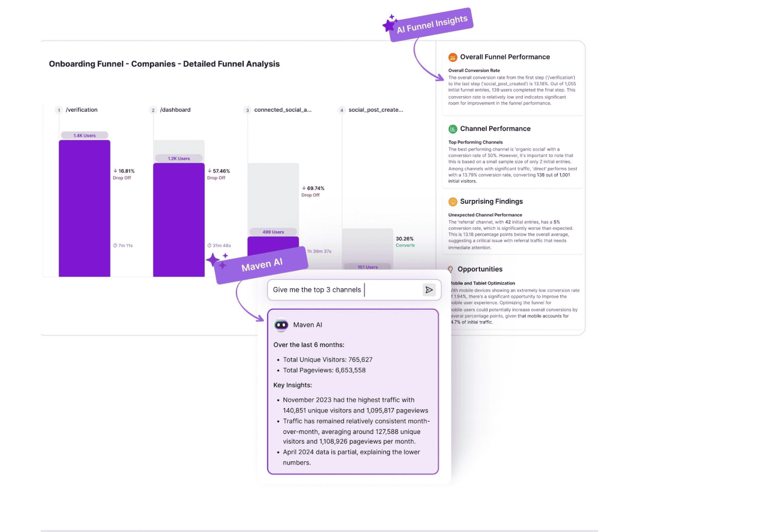The width and height of the screenshot is (776, 532).
Task: Click the Opportunities lightbulb icon
Action: click(x=450, y=269)
